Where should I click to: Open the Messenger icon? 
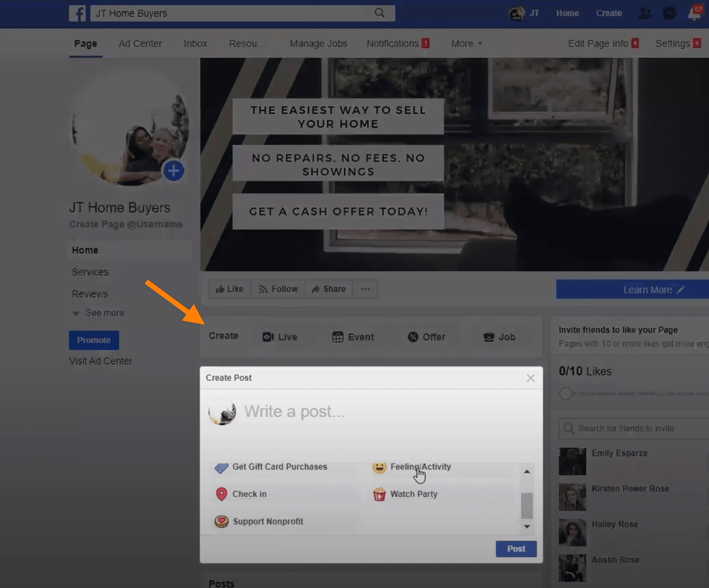669,13
